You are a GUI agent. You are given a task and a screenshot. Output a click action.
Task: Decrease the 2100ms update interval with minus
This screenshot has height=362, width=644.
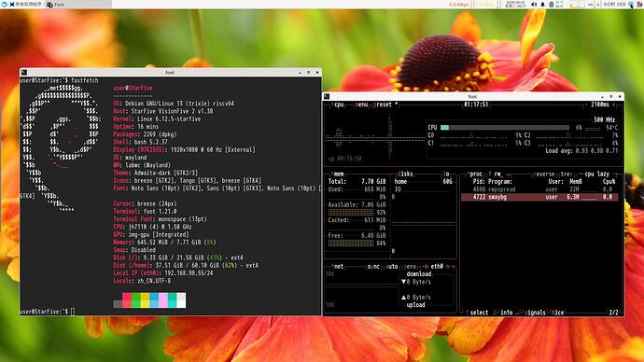click(587, 104)
